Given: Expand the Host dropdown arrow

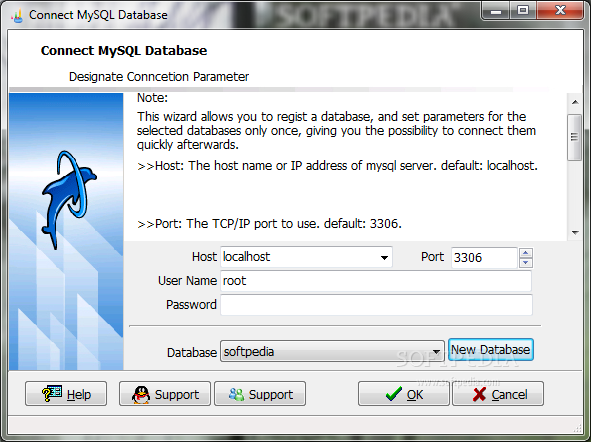Looking at the screenshot, I should 384,258.
